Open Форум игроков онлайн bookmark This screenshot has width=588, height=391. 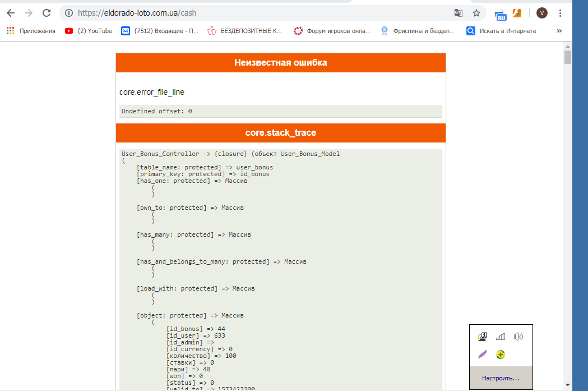click(x=332, y=31)
